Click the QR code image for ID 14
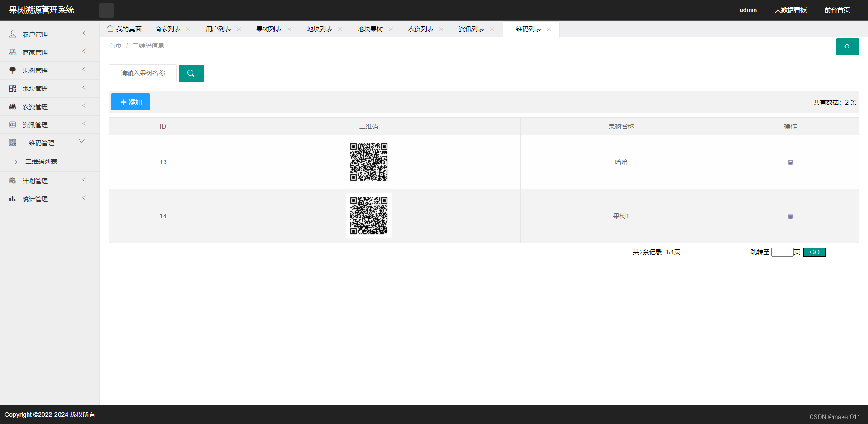The image size is (868, 424). click(x=369, y=216)
